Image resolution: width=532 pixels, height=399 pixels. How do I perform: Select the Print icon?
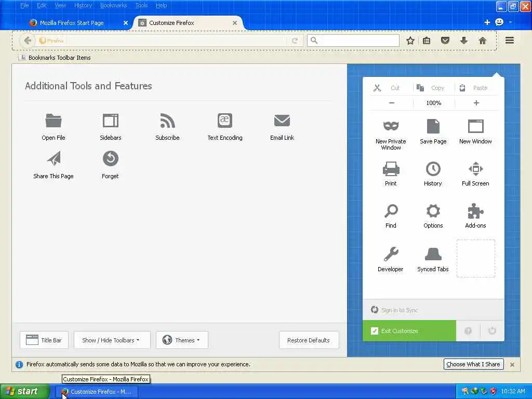tap(391, 169)
